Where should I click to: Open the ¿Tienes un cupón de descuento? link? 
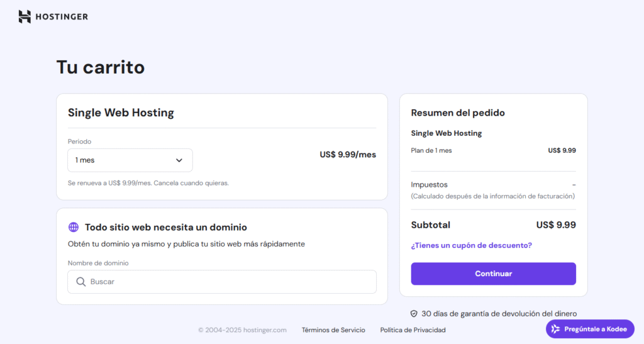[471, 245]
